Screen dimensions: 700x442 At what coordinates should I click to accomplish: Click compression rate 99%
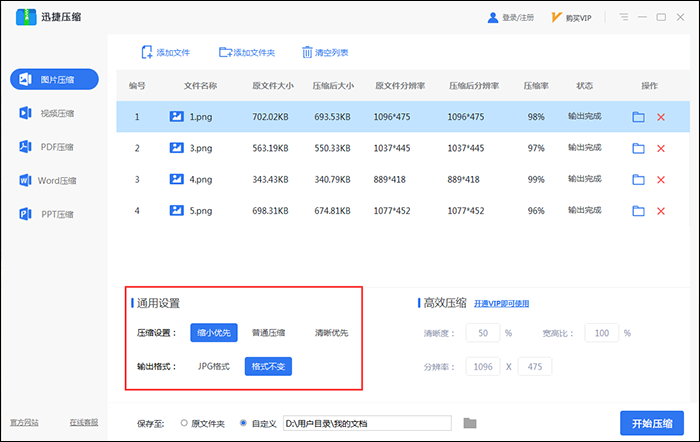click(x=536, y=179)
